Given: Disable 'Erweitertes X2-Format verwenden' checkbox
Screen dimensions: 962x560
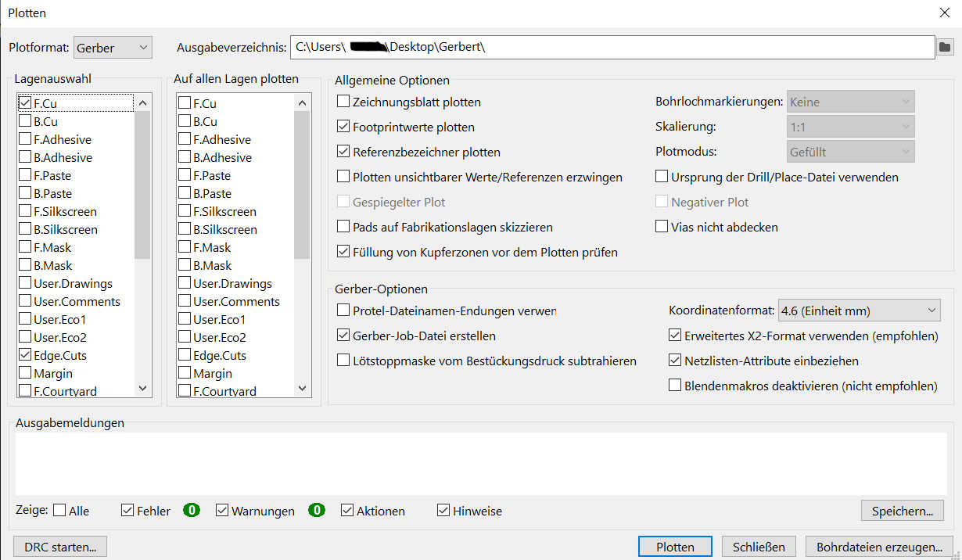Looking at the screenshot, I should tap(675, 336).
